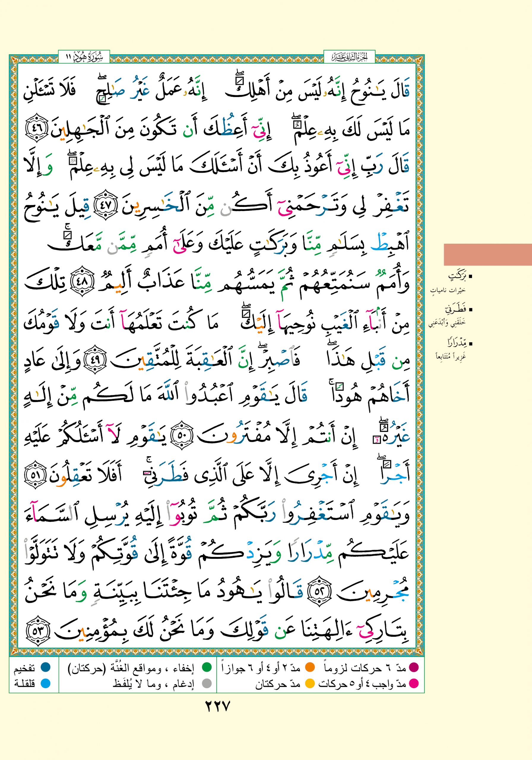Image resolution: width=532 pixels, height=760 pixels.
Task: Click the verse 47 end marker
Action: pyautogui.click(x=106, y=204)
